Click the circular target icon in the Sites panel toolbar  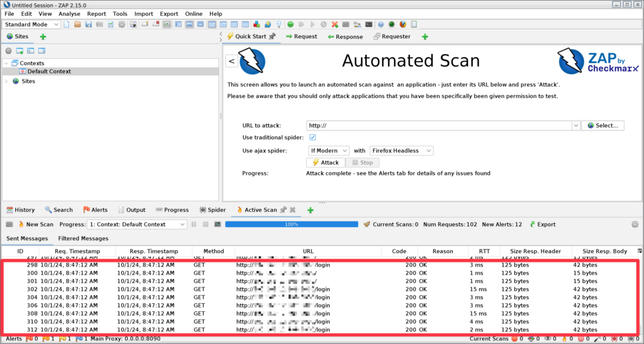click(8, 51)
